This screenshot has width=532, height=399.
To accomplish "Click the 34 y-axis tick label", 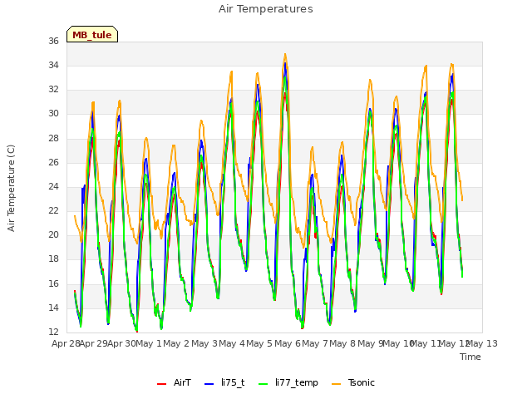I will tap(53, 65).
